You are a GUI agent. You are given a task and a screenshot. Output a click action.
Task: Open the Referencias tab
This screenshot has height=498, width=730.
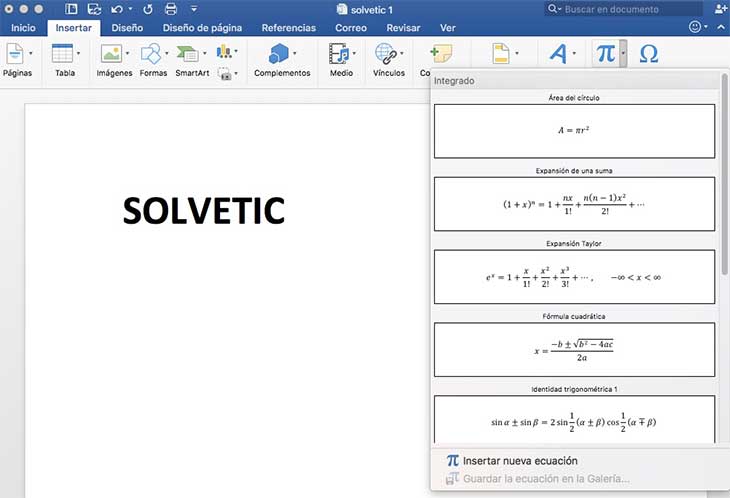[x=289, y=28]
